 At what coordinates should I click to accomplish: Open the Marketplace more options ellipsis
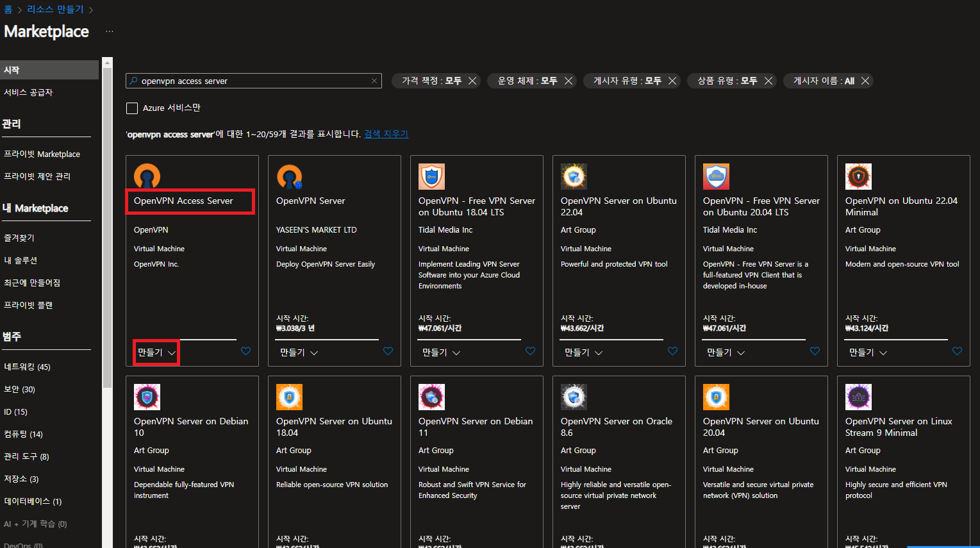pyautogui.click(x=110, y=31)
